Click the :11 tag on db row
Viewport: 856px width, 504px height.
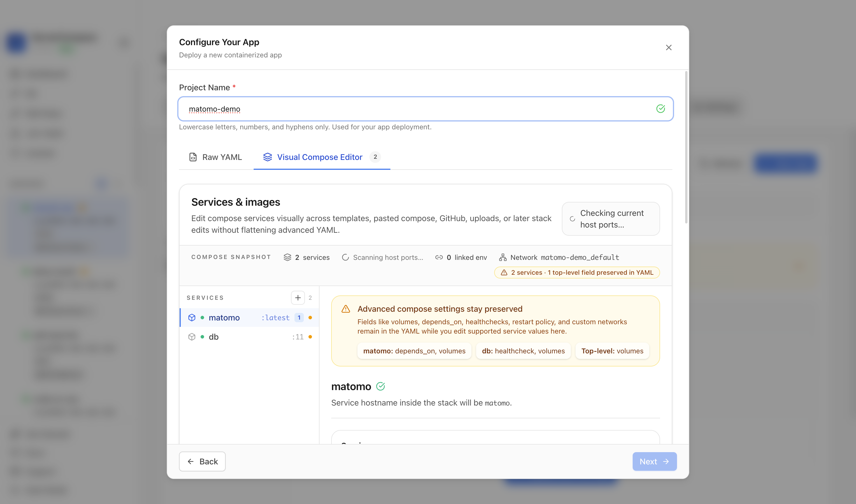tap(298, 336)
